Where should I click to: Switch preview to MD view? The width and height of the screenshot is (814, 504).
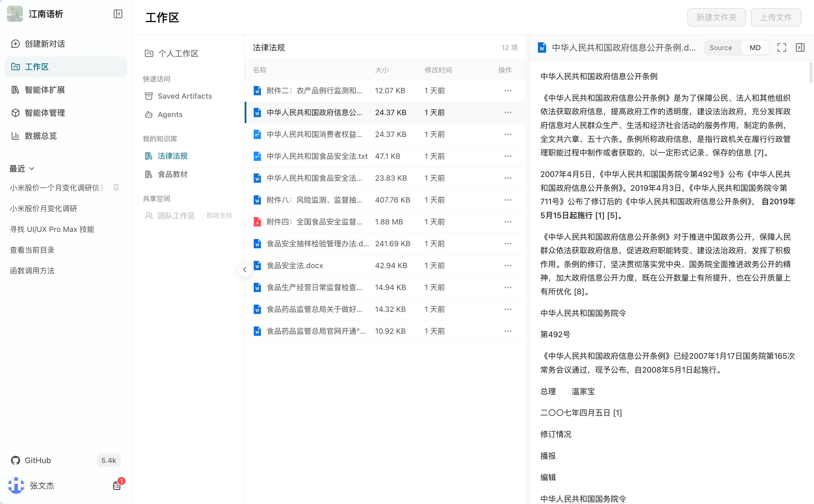[x=755, y=48]
